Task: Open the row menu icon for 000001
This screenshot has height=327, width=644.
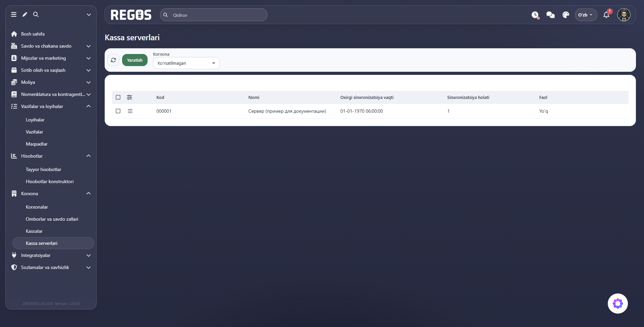Action: [x=130, y=111]
